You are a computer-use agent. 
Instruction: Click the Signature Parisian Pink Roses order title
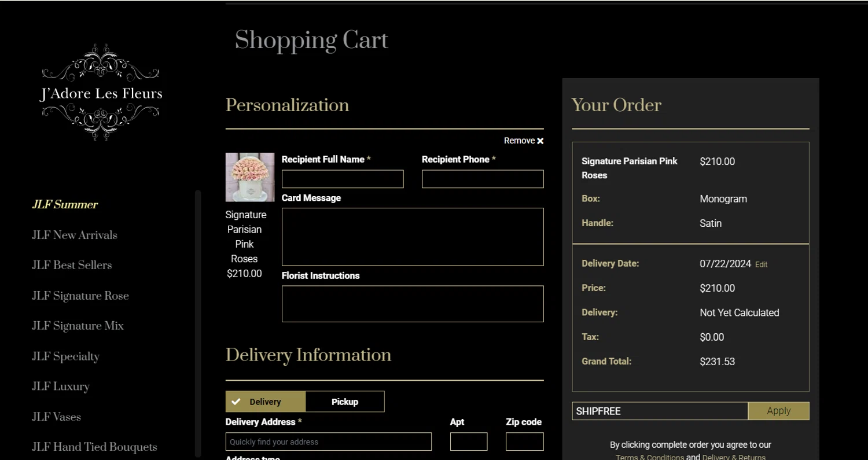(630, 168)
